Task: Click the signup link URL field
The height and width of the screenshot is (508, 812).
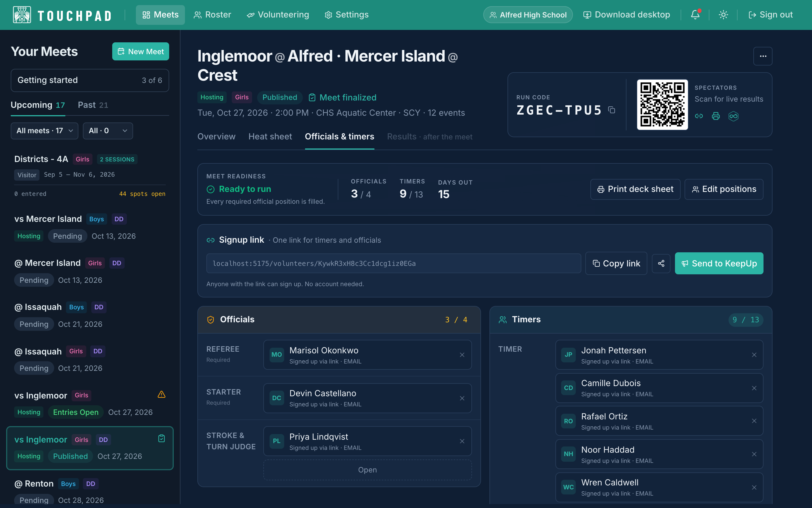Action: (x=394, y=263)
